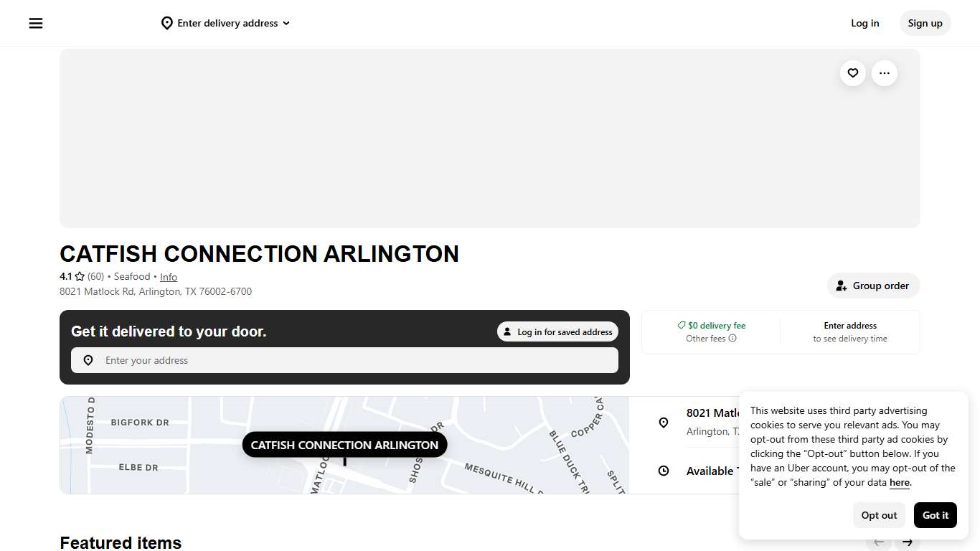Screen dimensions: 980x551
Task: Open the Enter delivery address dropdown
Action: [x=225, y=23]
